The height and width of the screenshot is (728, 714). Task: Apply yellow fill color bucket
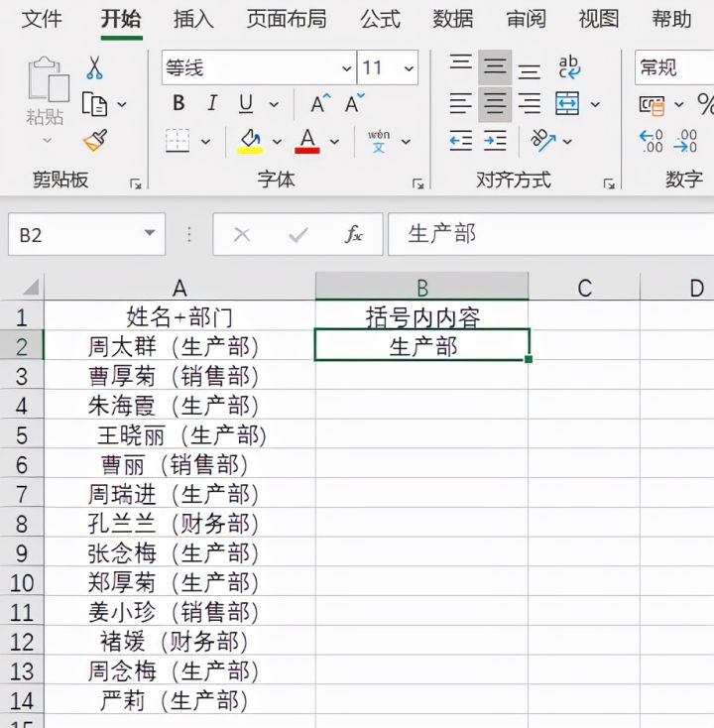tap(251, 141)
